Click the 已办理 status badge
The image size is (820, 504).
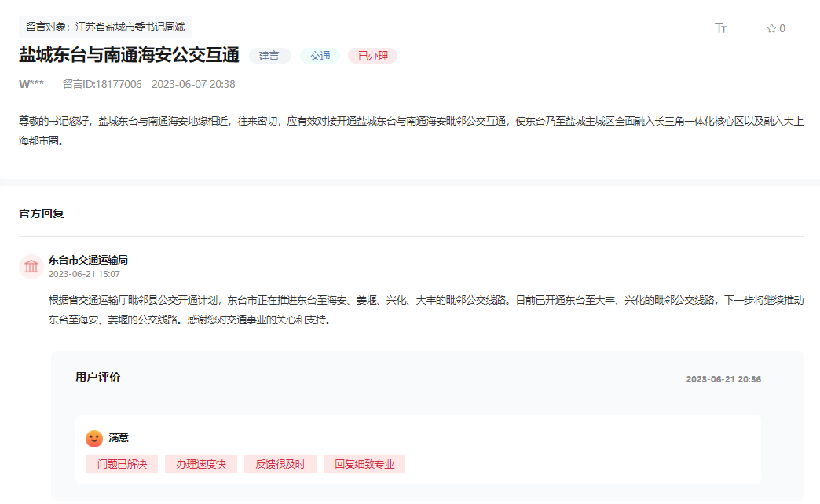(x=372, y=56)
